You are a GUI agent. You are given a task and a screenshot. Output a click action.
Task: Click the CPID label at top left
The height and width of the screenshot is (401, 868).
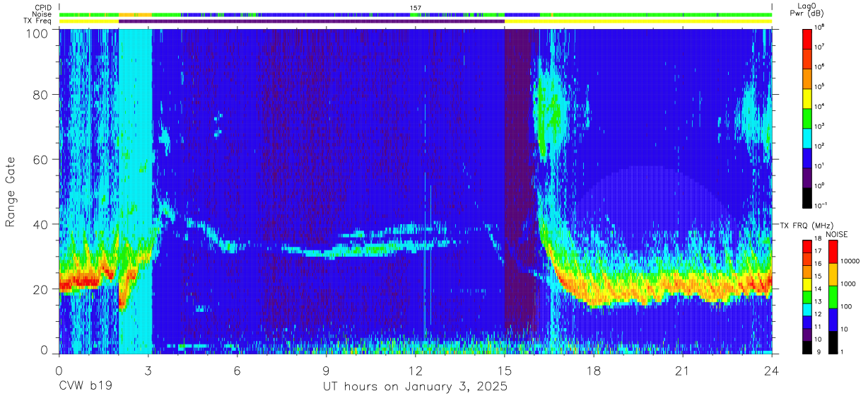pos(44,7)
